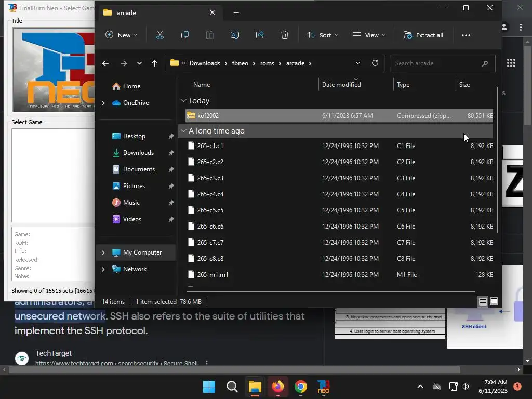Screen dimensions: 532x399
Task: Click Extract all button
Action: (423, 35)
